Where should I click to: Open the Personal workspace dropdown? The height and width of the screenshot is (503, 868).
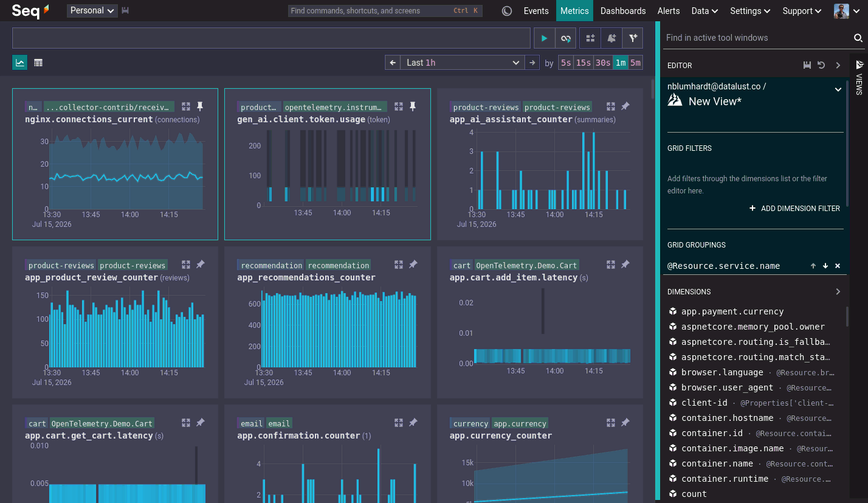(92, 10)
